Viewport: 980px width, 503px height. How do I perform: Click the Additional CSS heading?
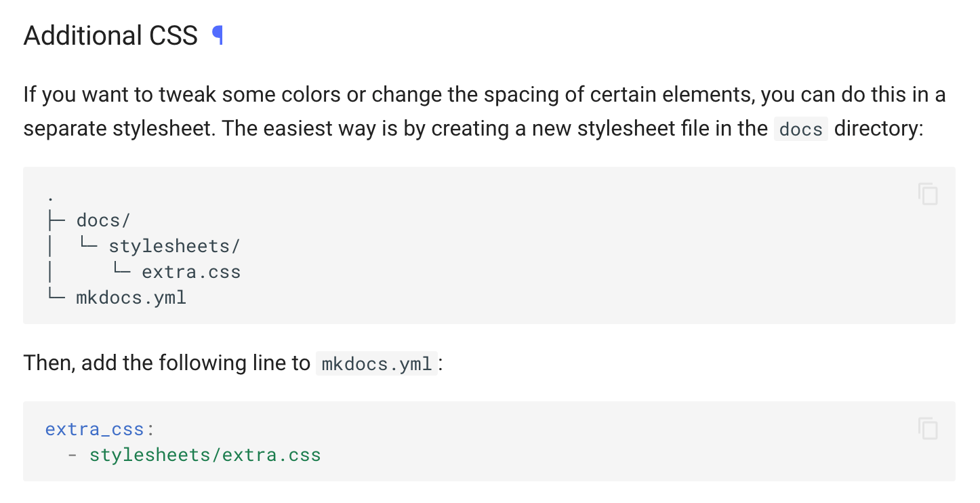(x=110, y=35)
